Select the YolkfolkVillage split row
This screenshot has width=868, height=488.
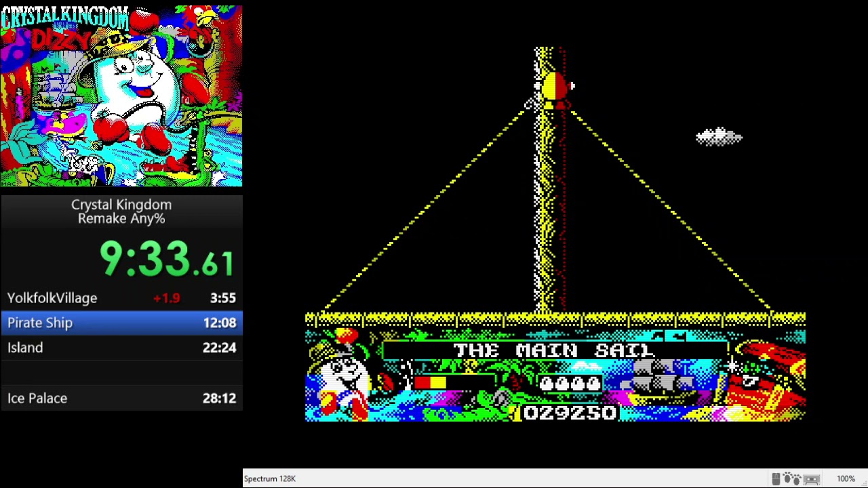coord(121,298)
